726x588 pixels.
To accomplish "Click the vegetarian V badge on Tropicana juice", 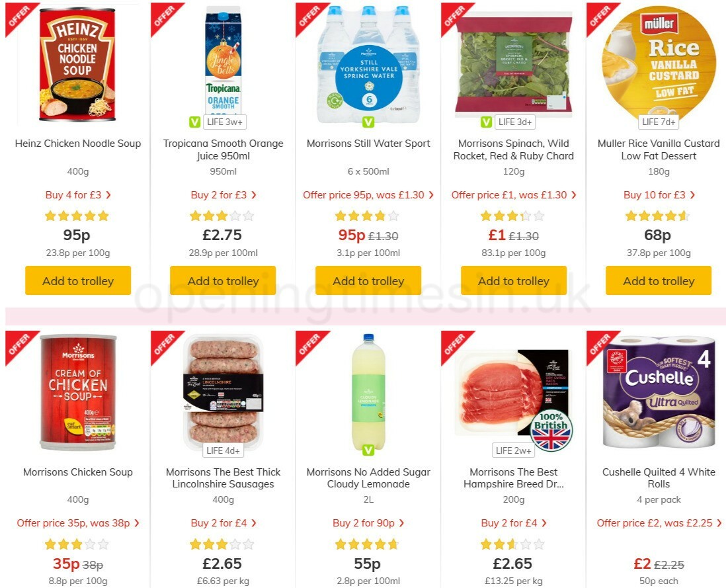I will click(x=195, y=122).
